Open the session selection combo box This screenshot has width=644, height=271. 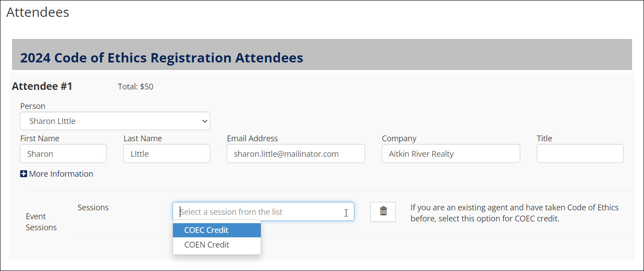coord(263,212)
